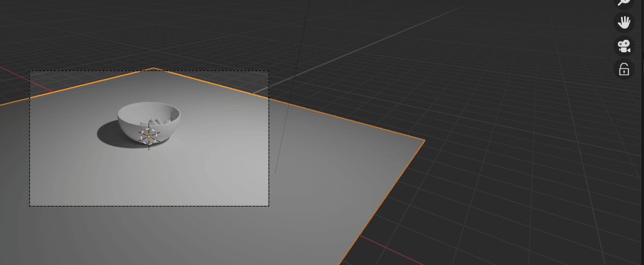Toggle the open padlock camera lock
Viewport: 644px width, 265px height.
pyautogui.click(x=623, y=69)
